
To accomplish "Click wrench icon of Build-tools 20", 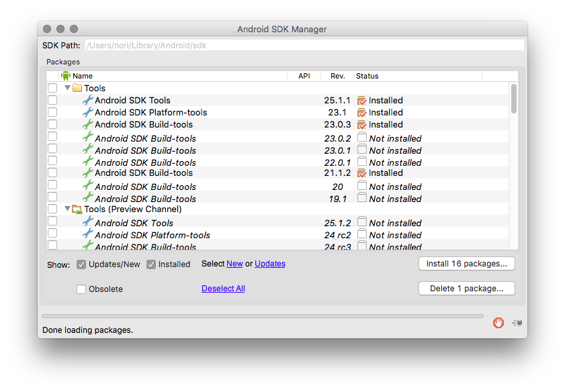I will 88,185.
